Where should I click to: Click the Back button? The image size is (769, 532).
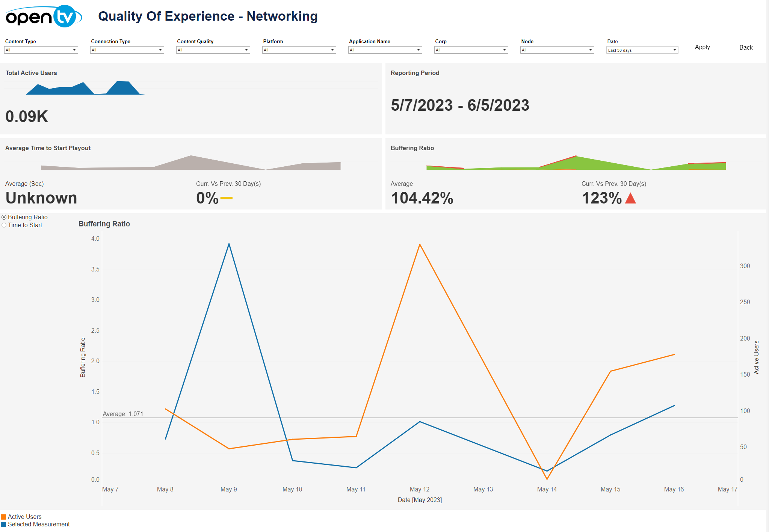[746, 47]
